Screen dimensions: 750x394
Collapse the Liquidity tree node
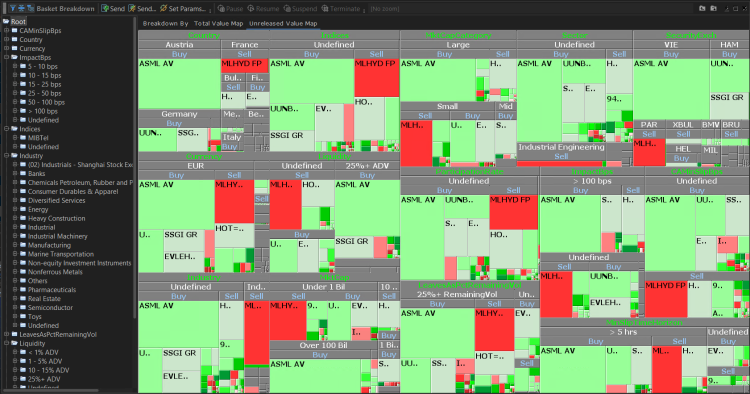click(7, 343)
